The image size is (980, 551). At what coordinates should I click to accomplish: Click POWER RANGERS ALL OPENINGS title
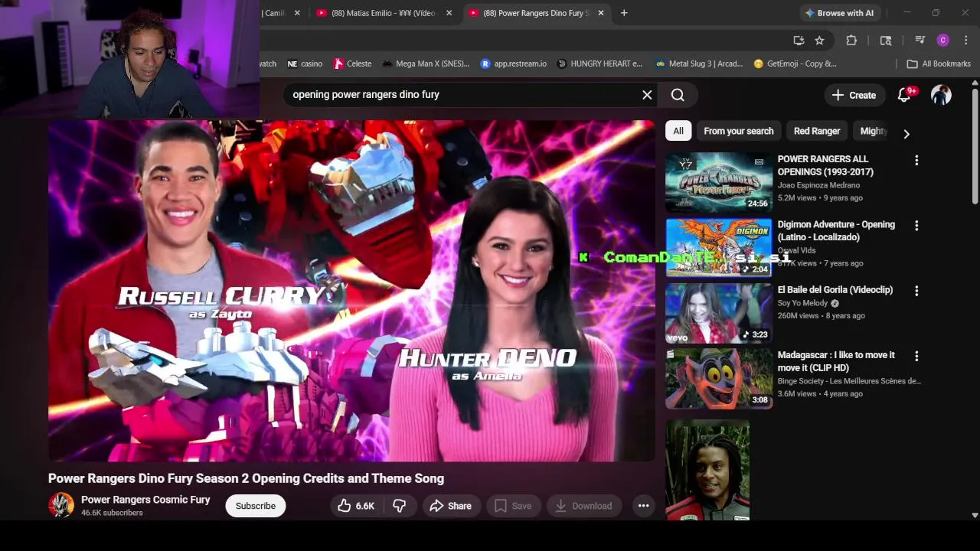(x=825, y=165)
